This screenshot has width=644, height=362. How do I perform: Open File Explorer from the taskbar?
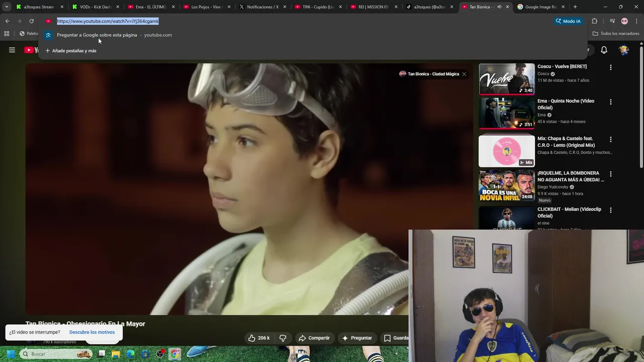(x=116, y=354)
